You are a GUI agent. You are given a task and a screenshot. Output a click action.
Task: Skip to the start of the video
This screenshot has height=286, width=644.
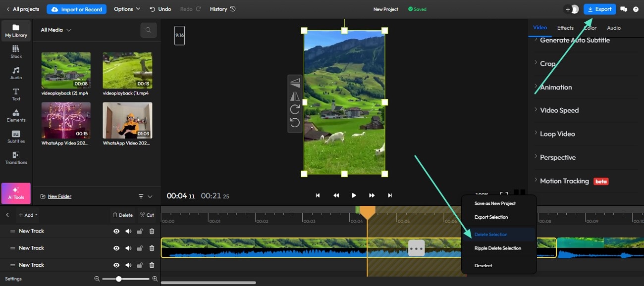(318, 195)
